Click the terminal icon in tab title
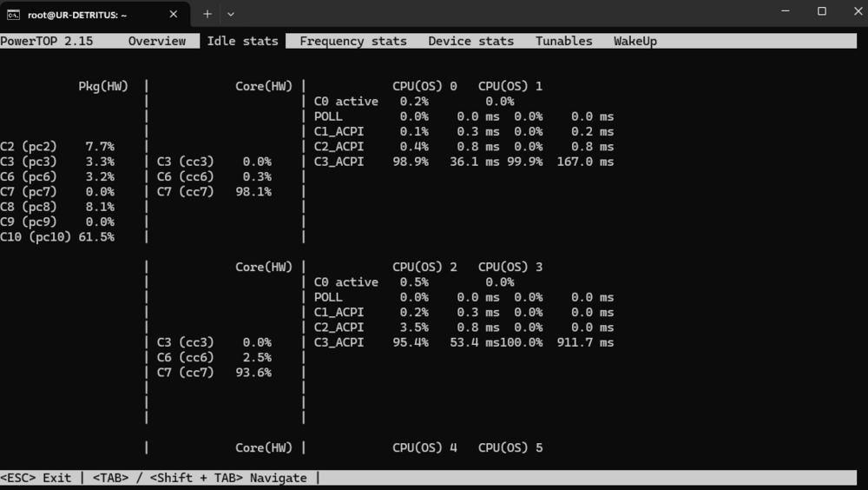The image size is (868, 490). coord(13,15)
